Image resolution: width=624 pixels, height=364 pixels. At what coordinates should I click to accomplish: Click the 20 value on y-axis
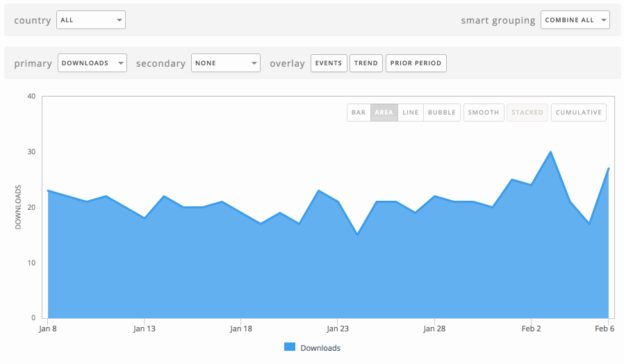[x=31, y=207]
